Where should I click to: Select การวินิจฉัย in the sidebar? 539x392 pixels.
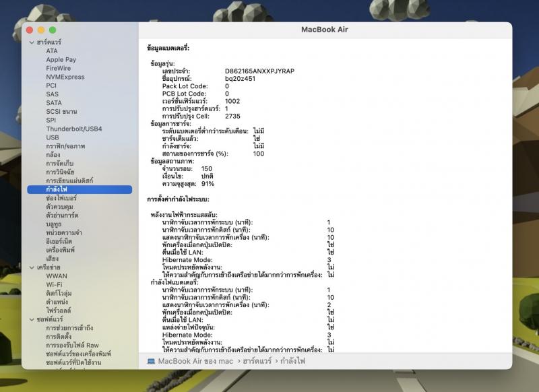tap(60, 172)
